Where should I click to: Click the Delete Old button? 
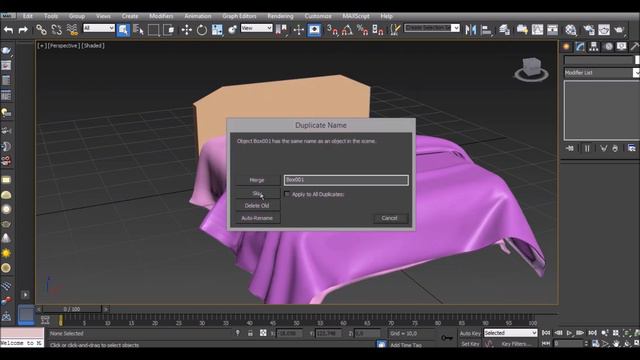[x=258, y=206]
